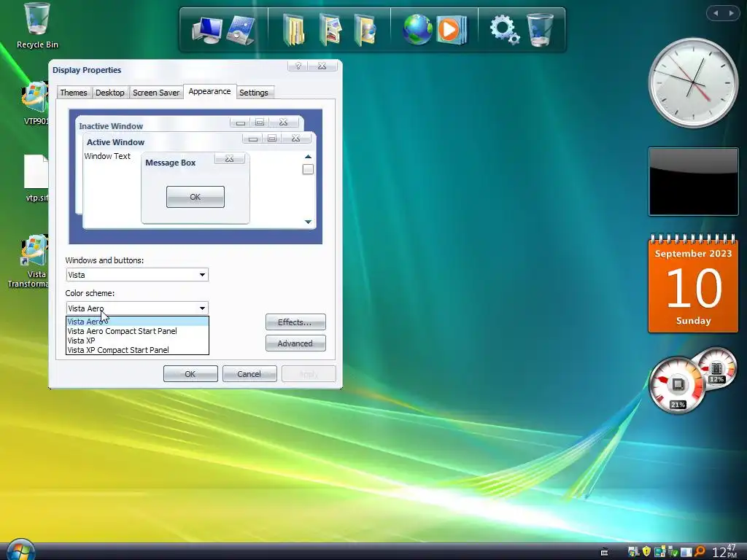
Task: Open the dock's Recycle Bin icon
Action: (x=541, y=29)
